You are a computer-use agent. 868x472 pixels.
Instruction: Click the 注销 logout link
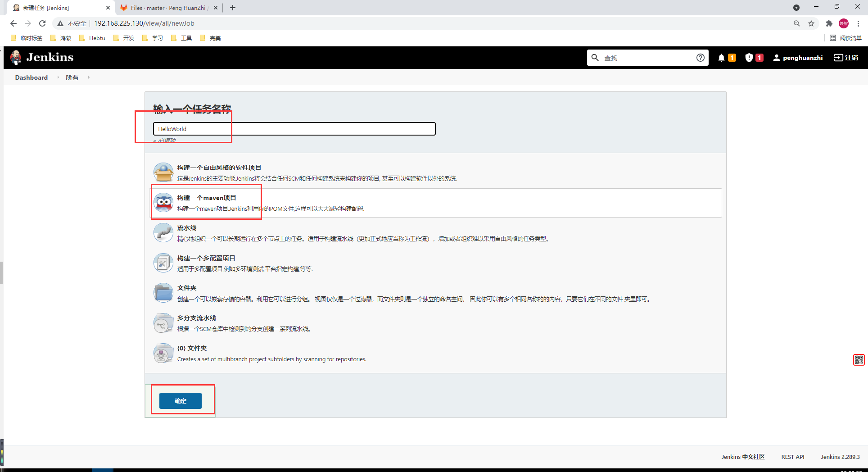click(x=846, y=58)
